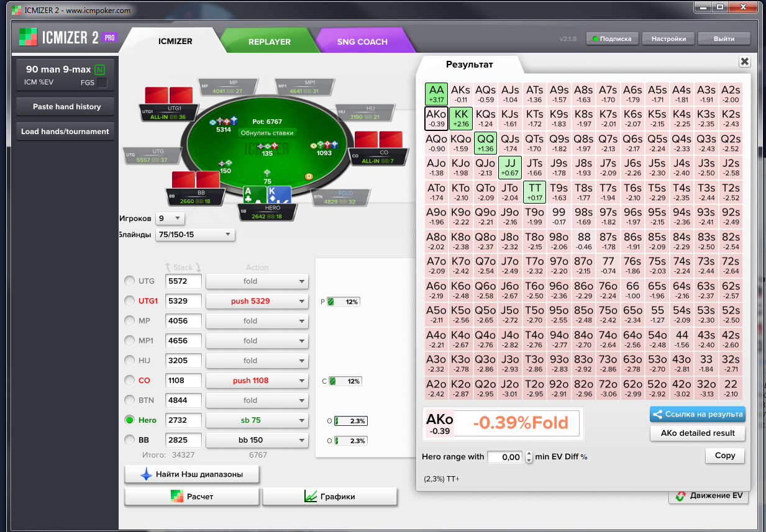
Task: Select the KK +2.16 hand cell
Action: pyautogui.click(x=461, y=118)
